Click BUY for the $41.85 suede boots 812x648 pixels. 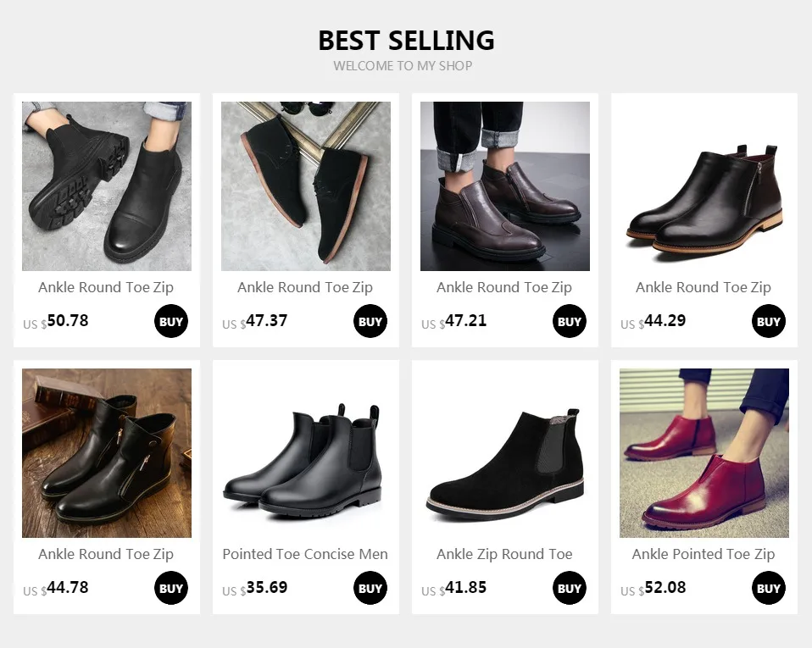point(569,588)
